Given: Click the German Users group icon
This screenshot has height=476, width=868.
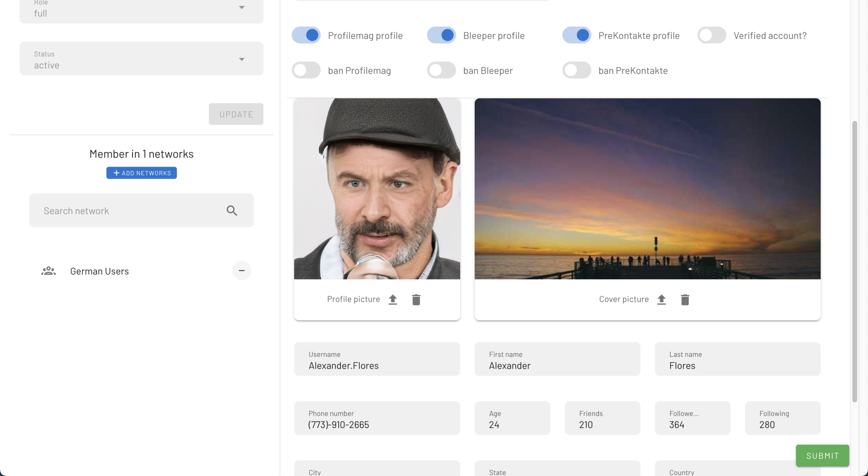Looking at the screenshot, I should [48, 271].
